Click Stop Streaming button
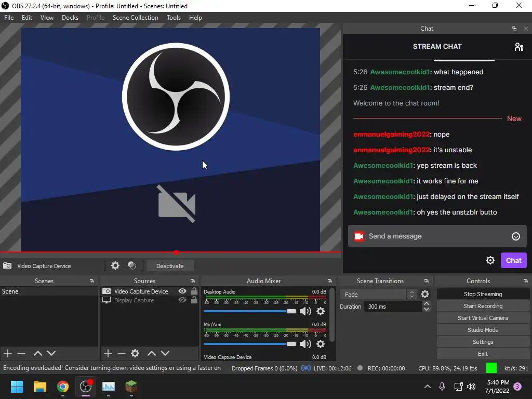The width and height of the screenshot is (532, 399). 483,294
